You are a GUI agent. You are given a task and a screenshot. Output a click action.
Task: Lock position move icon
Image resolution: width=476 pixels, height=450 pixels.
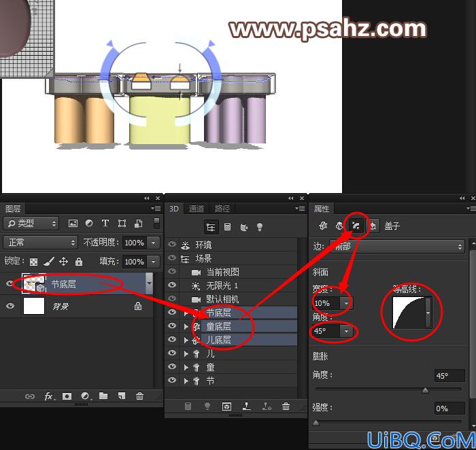63,261
